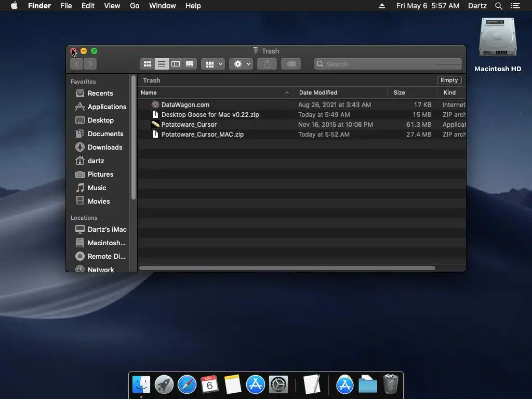The image size is (532, 399).
Task: Open the Downloads folder stack in Dock
Action: [x=368, y=385]
